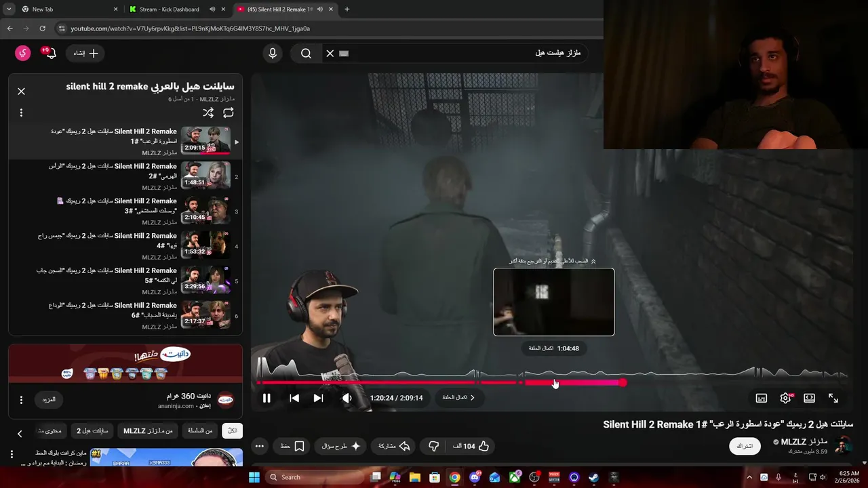Viewport: 868px width, 488px height.
Task: Open Steam from the taskbar
Action: coord(594,477)
